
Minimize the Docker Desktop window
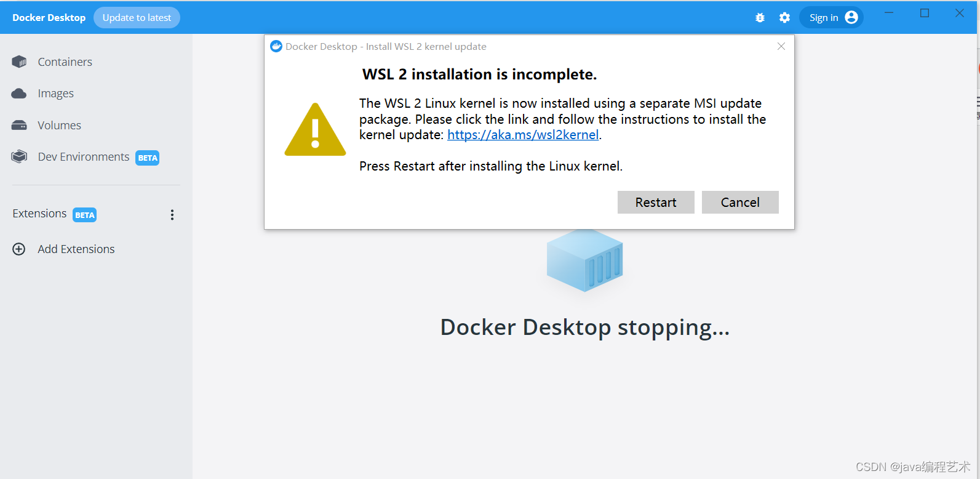pos(889,13)
